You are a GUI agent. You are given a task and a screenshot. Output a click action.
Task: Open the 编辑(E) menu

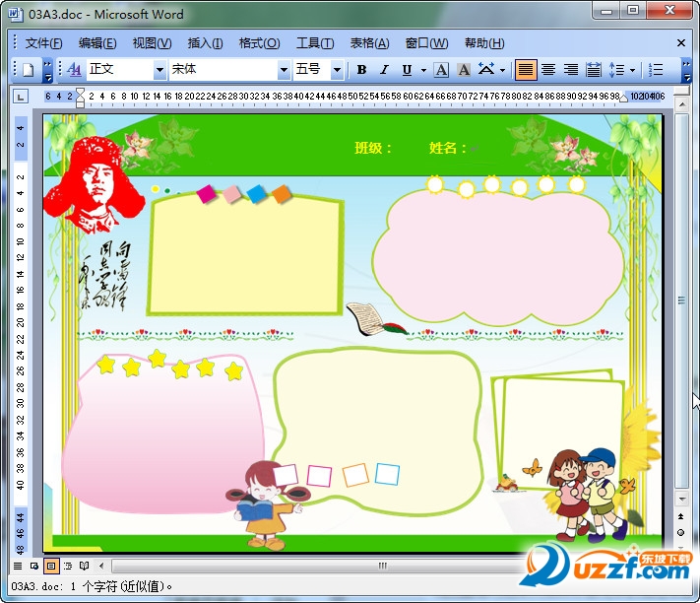pos(97,43)
